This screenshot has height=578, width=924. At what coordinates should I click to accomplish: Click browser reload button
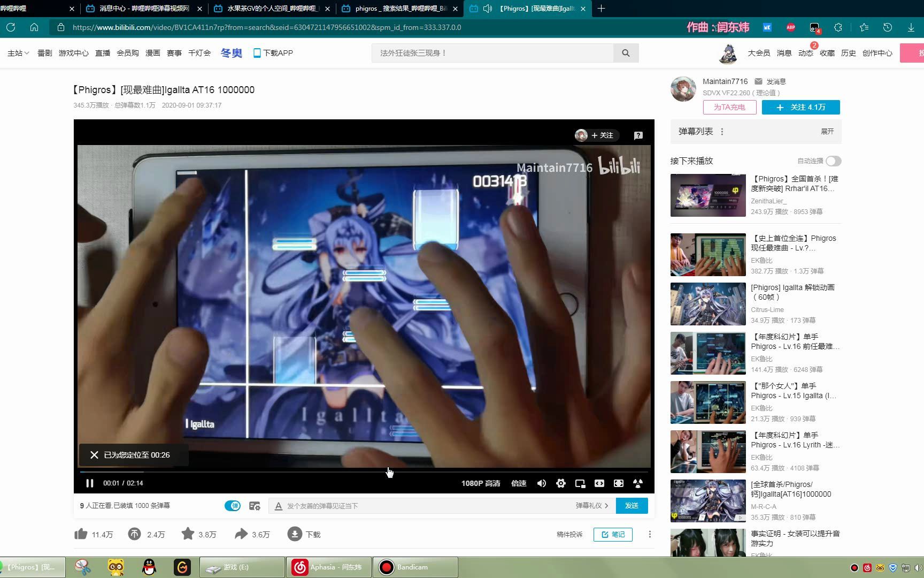click(11, 27)
